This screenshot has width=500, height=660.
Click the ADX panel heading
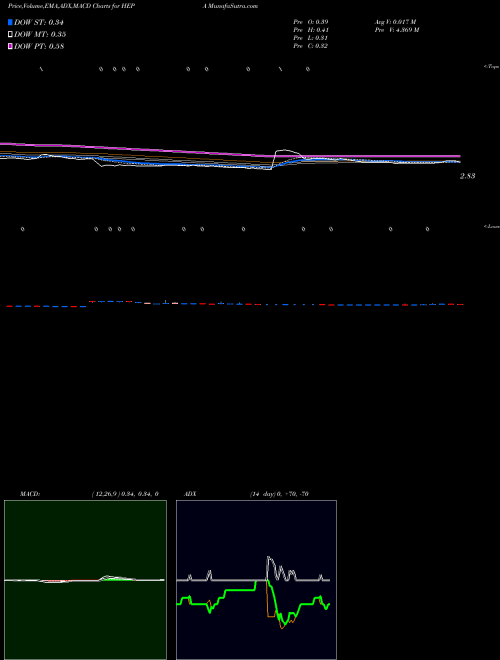(x=191, y=494)
